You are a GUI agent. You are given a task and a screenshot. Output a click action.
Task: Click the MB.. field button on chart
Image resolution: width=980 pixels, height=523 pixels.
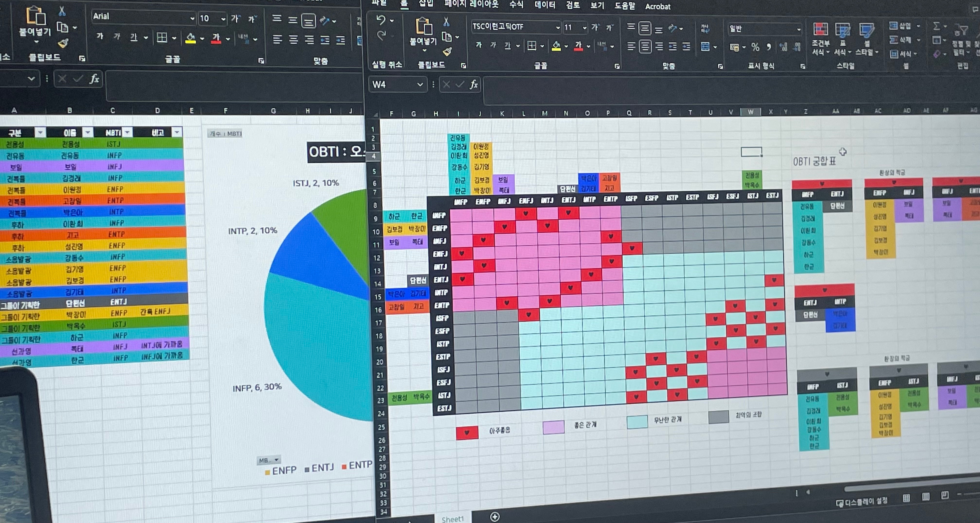[269, 460]
